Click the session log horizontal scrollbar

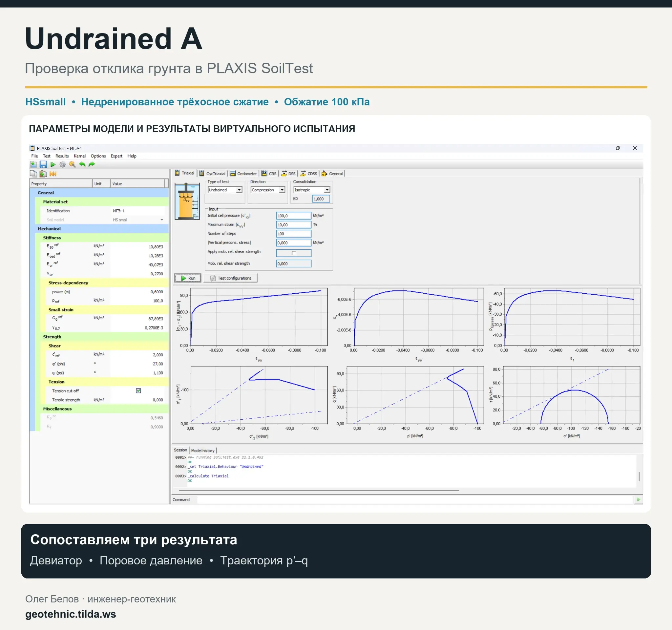pyautogui.click(x=319, y=490)
